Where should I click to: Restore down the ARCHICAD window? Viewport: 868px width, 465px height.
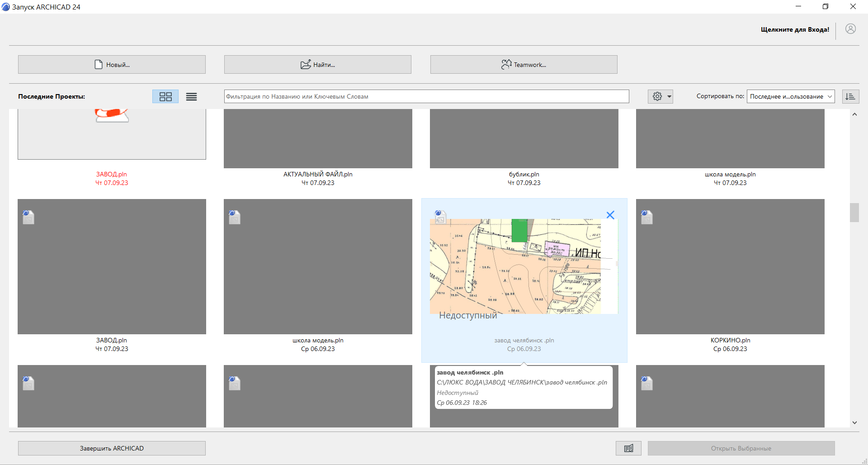pyautogui.click(x=826, y=6)
